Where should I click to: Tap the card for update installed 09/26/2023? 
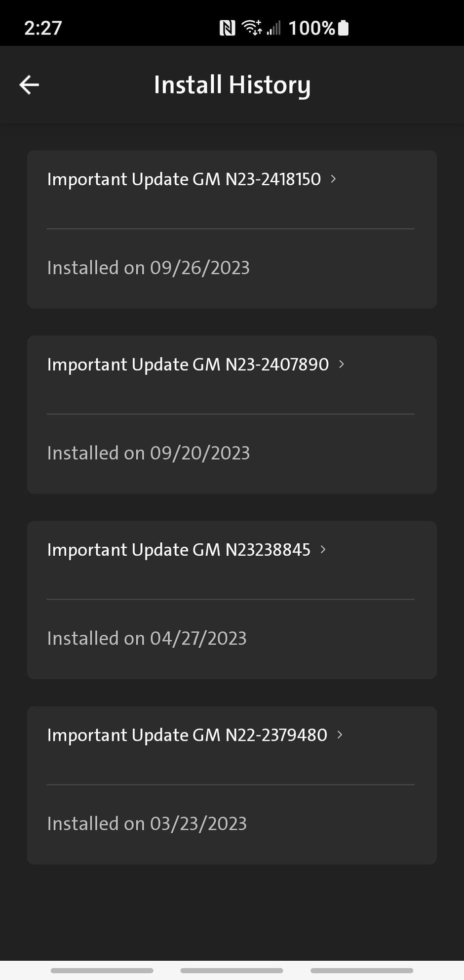click(x=232, y=229)
